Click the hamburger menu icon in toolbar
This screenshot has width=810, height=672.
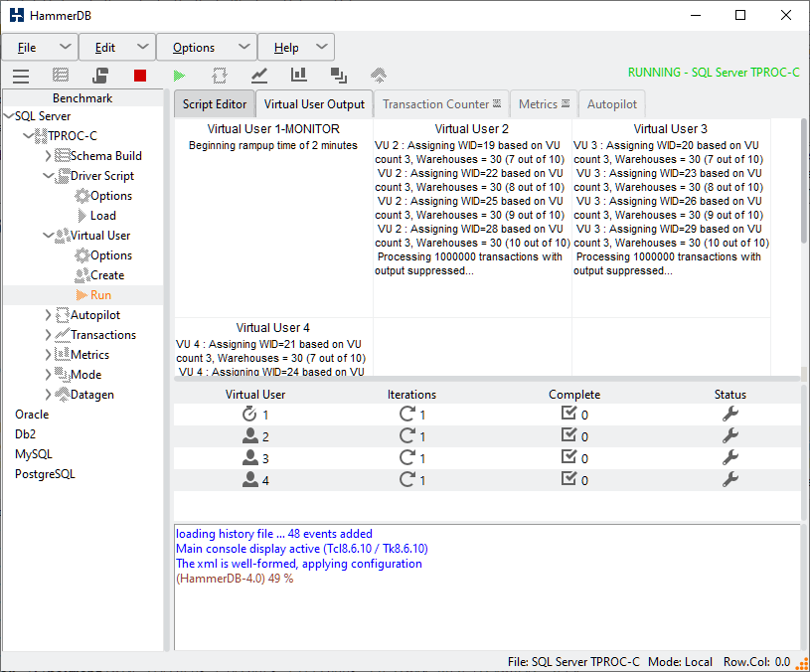pos(21,76)
